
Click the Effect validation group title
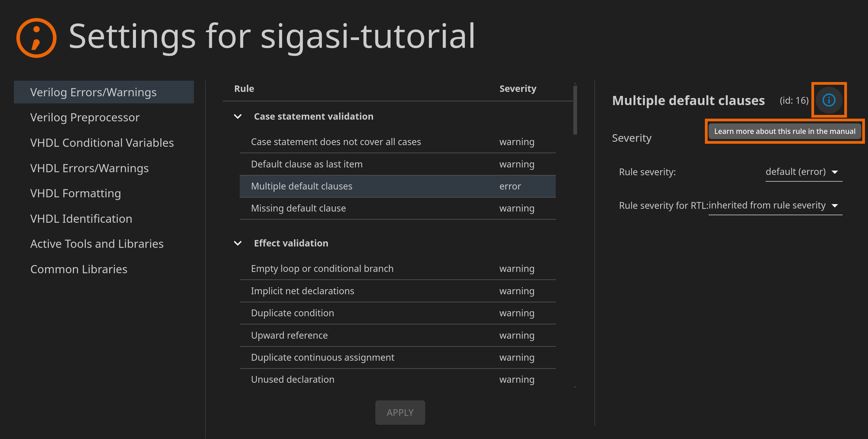point(291,243)
